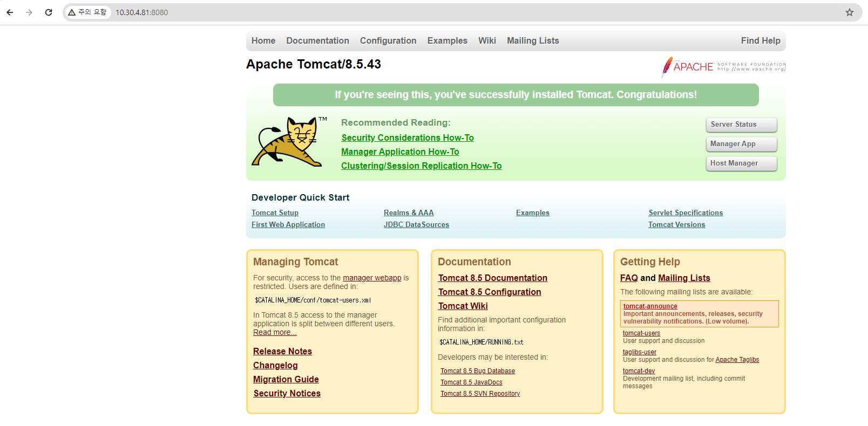Click the browser forward arrow
868x426 pixels.
click(29, 12)
